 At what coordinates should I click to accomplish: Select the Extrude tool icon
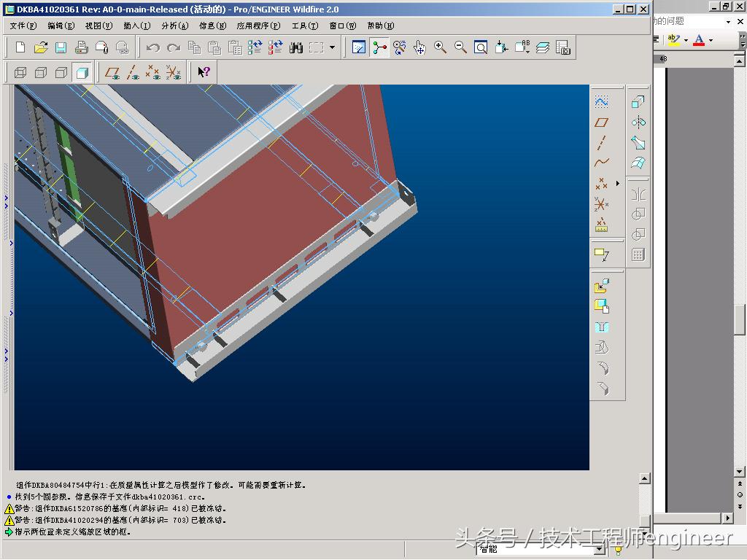[638, 102]
